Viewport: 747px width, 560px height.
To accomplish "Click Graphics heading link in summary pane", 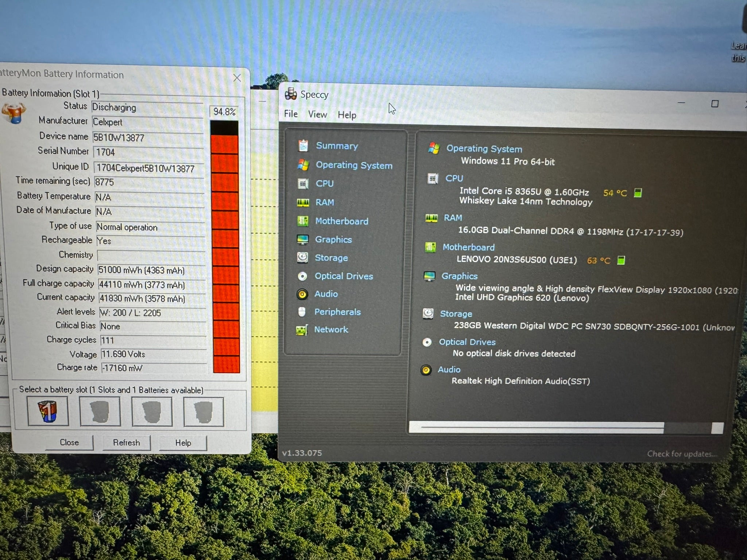I will point(460,276).
